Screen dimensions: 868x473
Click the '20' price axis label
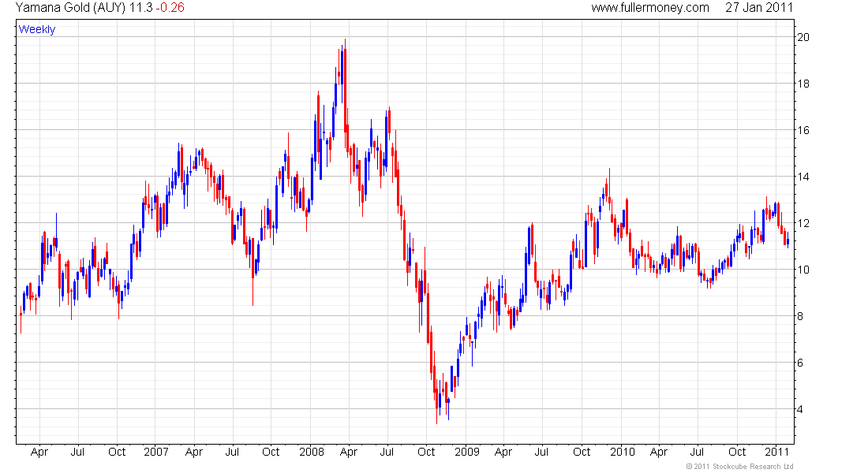pos(803,37)
